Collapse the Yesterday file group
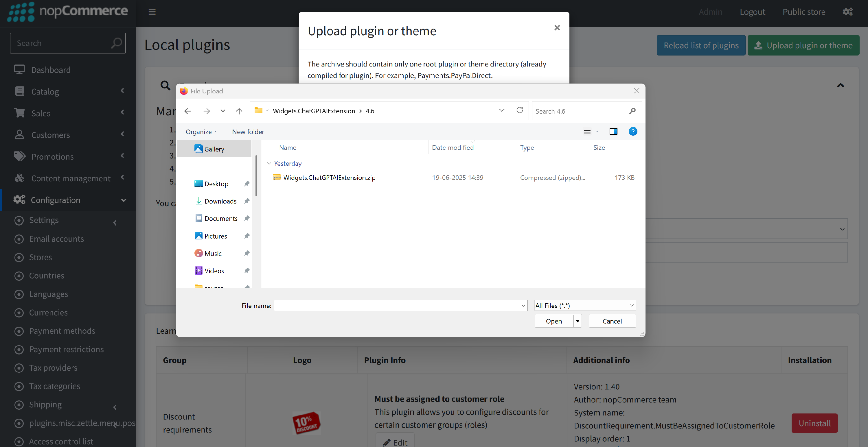This screenshot has width=868, height=447. pos(269,163)
